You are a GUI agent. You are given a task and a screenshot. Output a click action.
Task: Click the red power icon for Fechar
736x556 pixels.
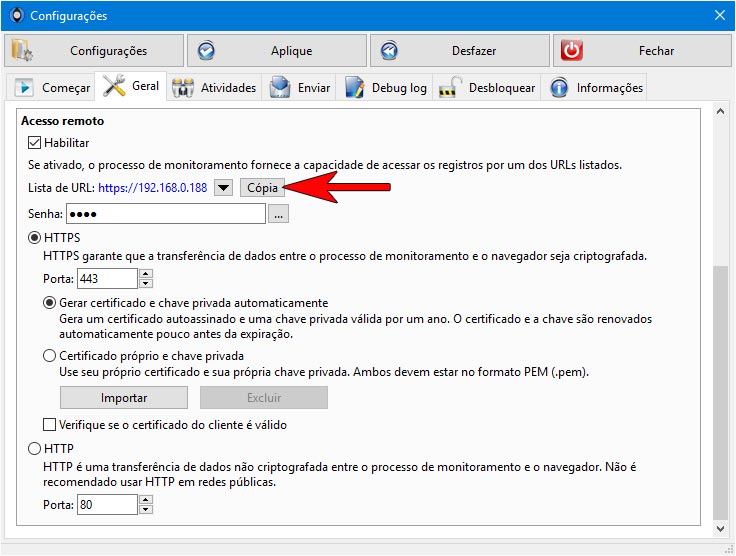tap(572, 50)
